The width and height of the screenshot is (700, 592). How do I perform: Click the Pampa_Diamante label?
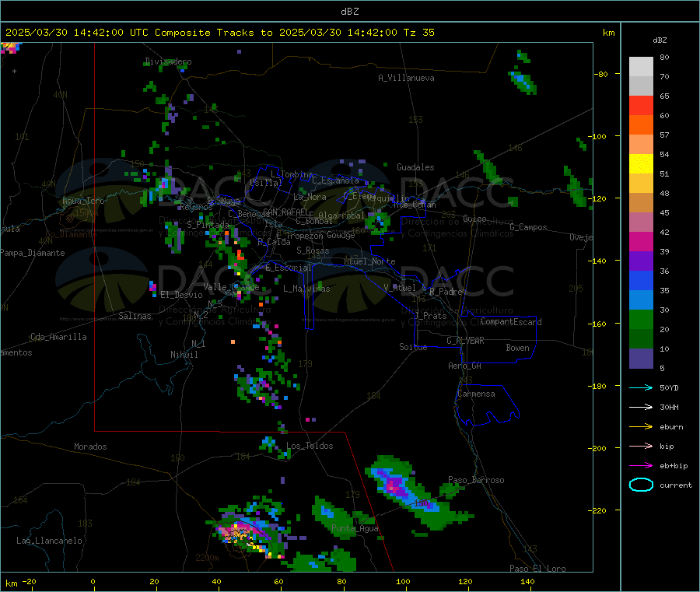click(x=33, y=253)
